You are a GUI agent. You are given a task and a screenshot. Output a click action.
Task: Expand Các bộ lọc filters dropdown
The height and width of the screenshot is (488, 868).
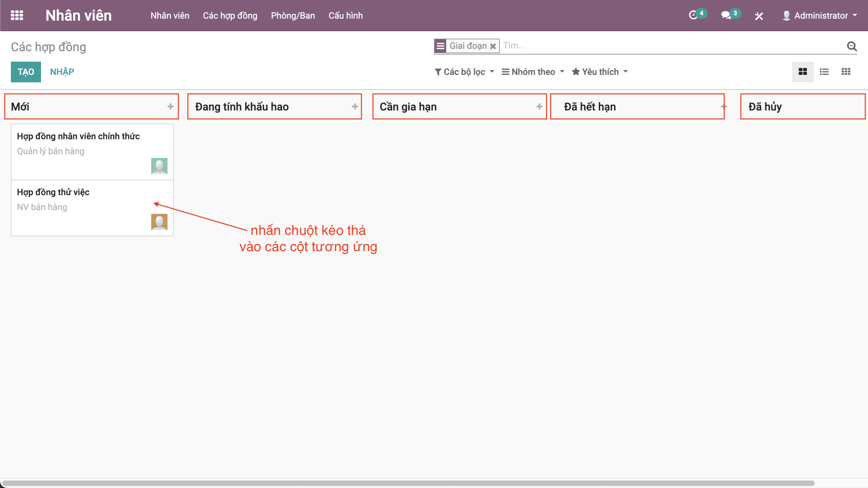pos(464,72)
